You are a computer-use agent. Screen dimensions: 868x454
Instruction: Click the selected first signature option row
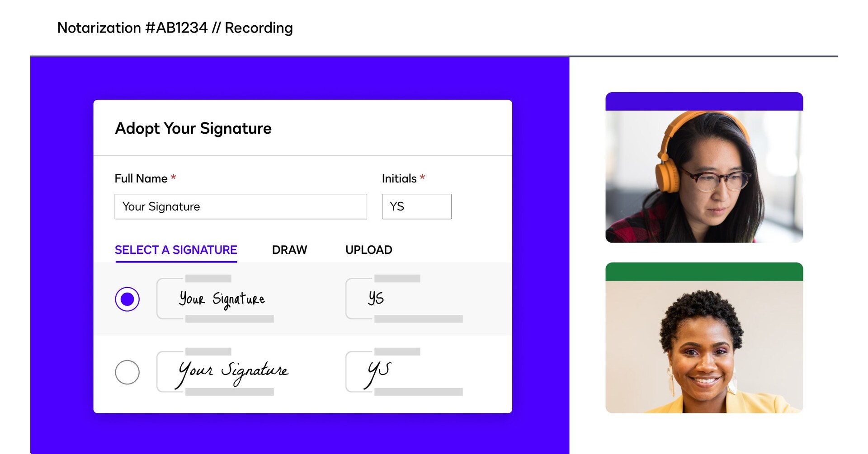click(302, 299)
